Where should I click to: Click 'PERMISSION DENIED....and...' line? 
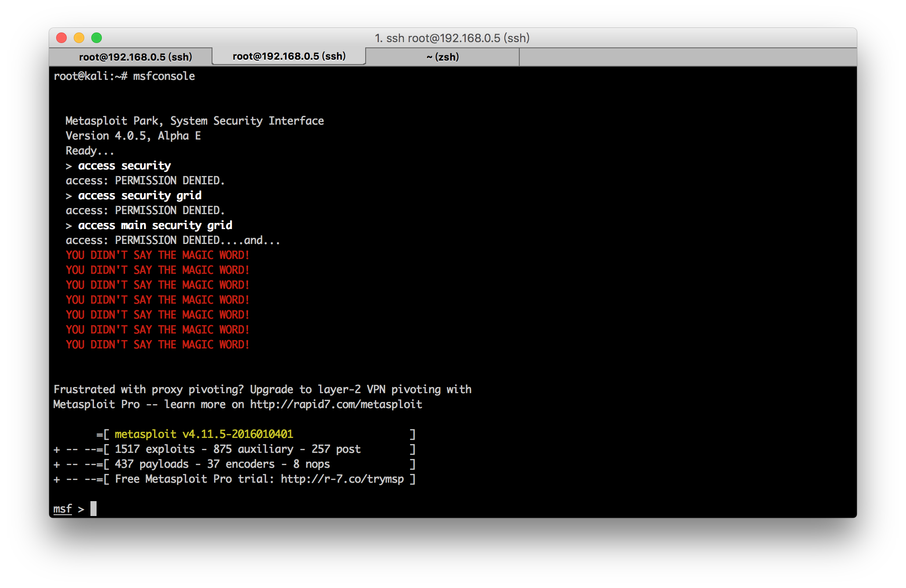tap(173, 240)
